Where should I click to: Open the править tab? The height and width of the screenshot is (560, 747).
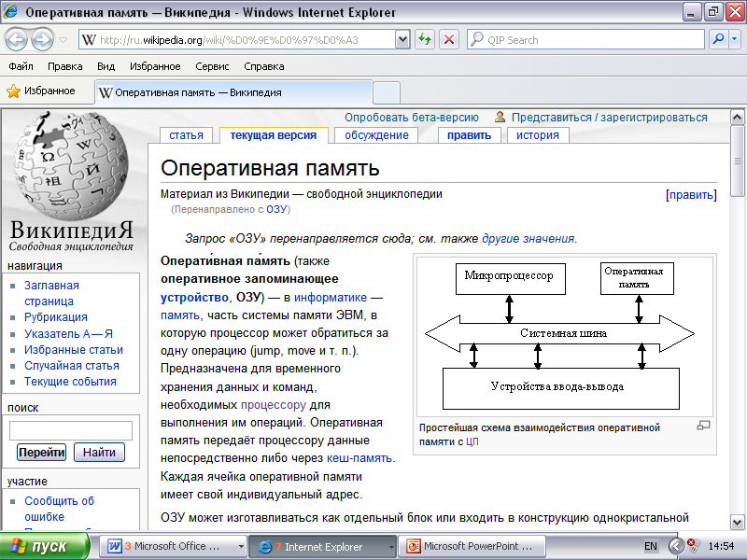(x=469, y=135)
